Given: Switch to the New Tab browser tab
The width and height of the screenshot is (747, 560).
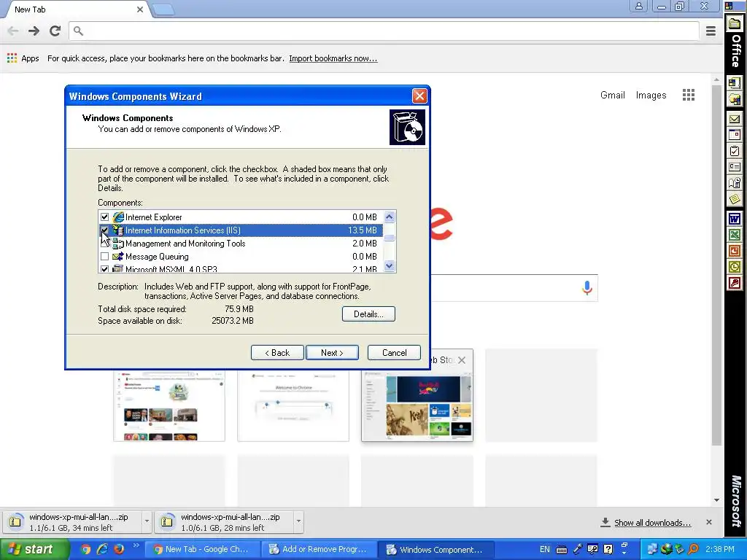Looking at the screenshot, I should pos(76,9).
